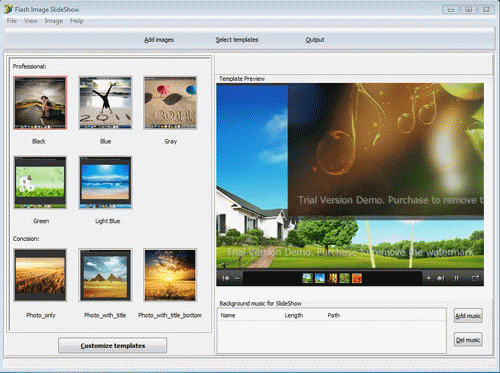Click the 'Photo_with_title_bottom' label text

click(x=170, y=315)
